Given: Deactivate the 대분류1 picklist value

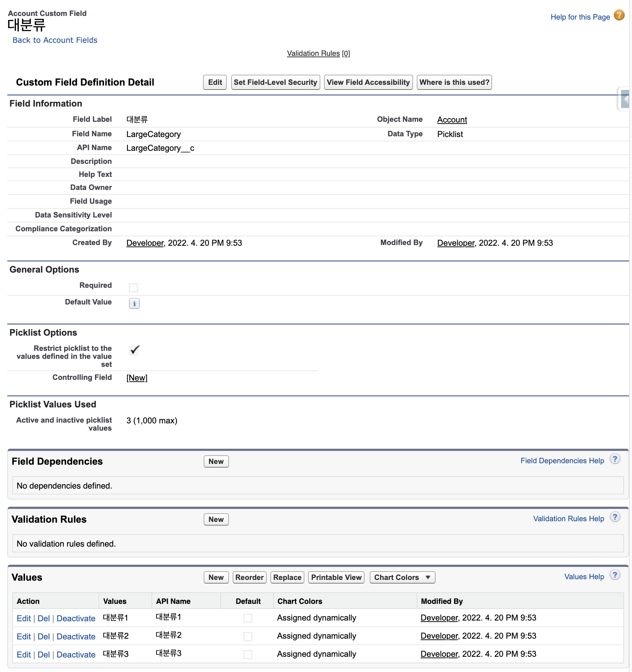Looking at the screenshot, I should pyautogui.click(x=76, y=618).
